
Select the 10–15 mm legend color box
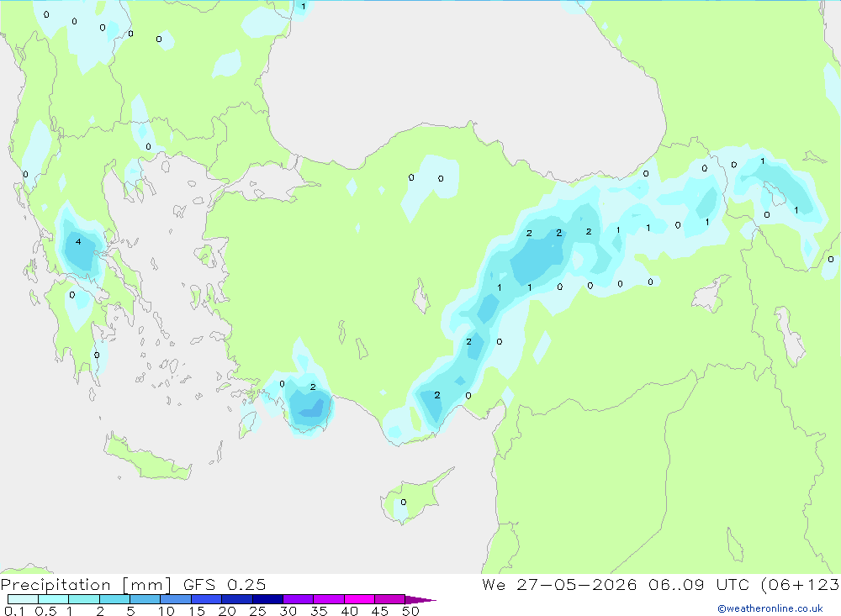pyautogui.click(x=176, y=599)
